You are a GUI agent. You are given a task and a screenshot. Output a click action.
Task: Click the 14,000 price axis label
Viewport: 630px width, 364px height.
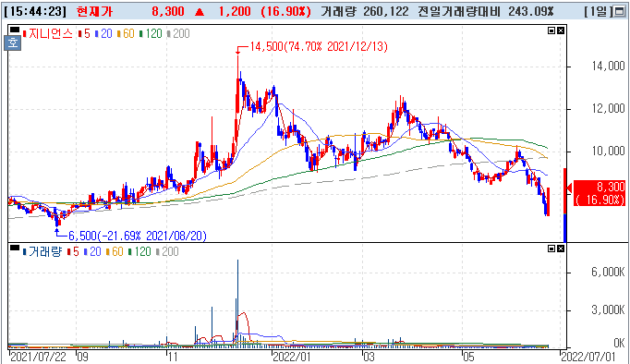pyautogui.click(x=609, y=66)
